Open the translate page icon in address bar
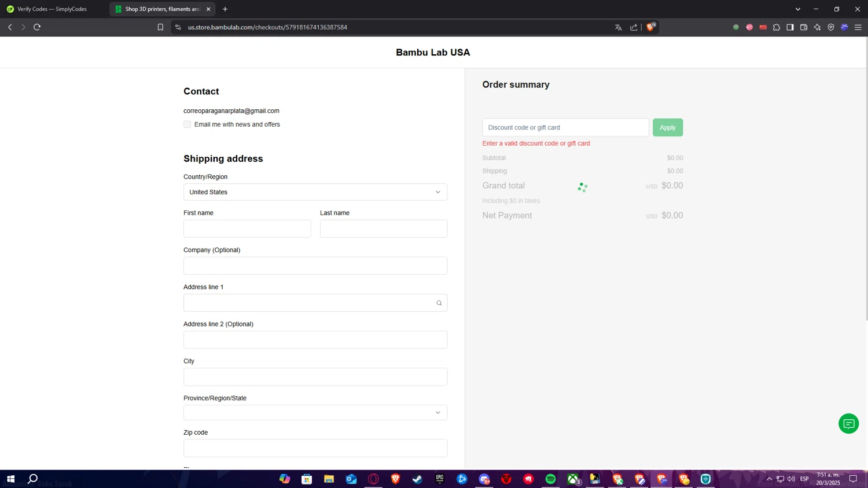This screenshot has height=488, width=868. click(x=619, y=27)
